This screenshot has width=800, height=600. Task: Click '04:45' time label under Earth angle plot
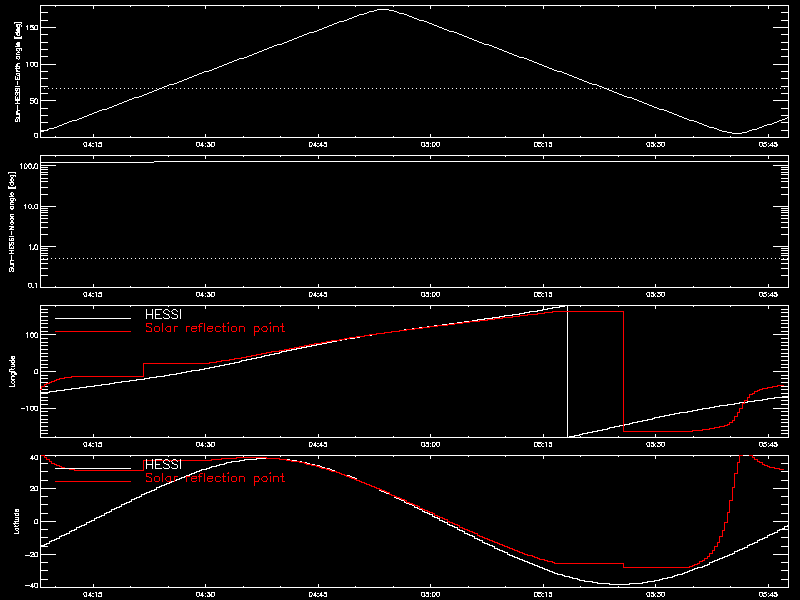pyautogui.click(x=318, y=145)
